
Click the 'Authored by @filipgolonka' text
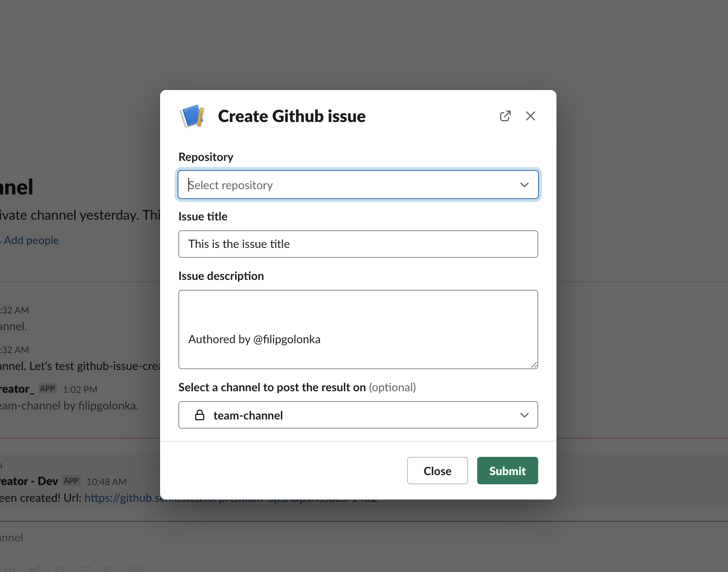[254, 339]
